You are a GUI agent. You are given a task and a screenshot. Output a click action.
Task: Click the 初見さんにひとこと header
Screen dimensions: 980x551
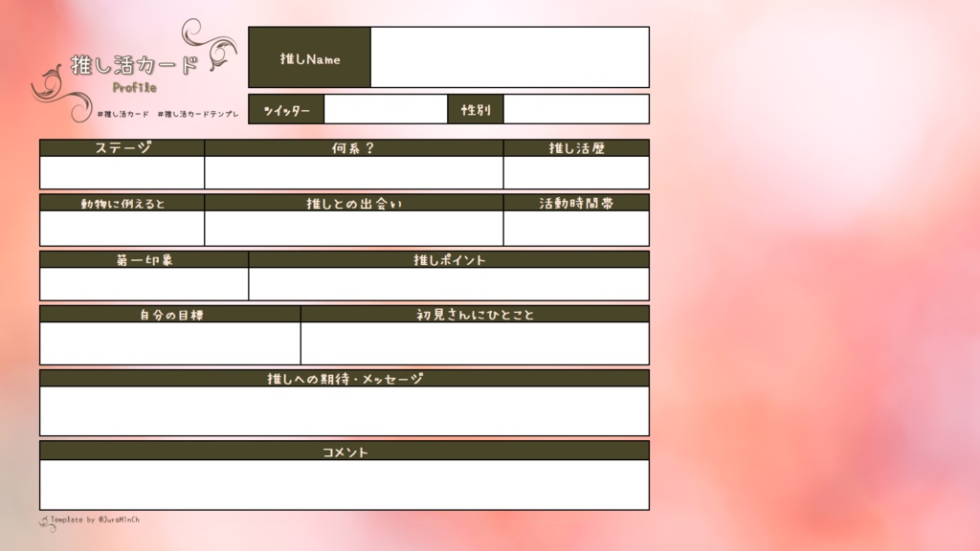[x=475, y=315]
